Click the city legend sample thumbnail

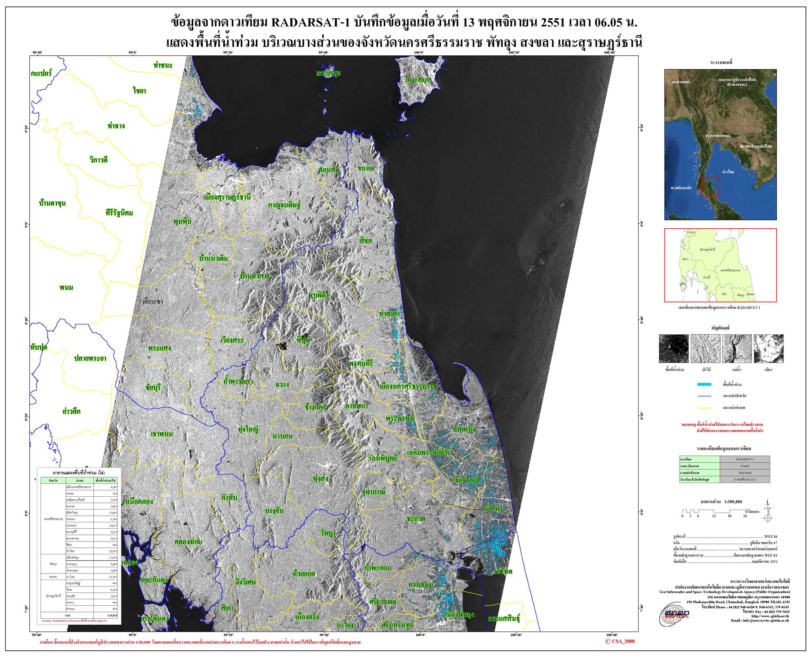click(768, 348)
